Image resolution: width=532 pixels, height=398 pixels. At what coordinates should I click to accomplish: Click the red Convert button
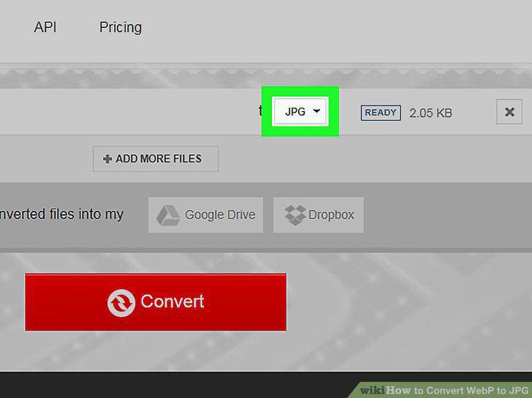pos(156,302)
